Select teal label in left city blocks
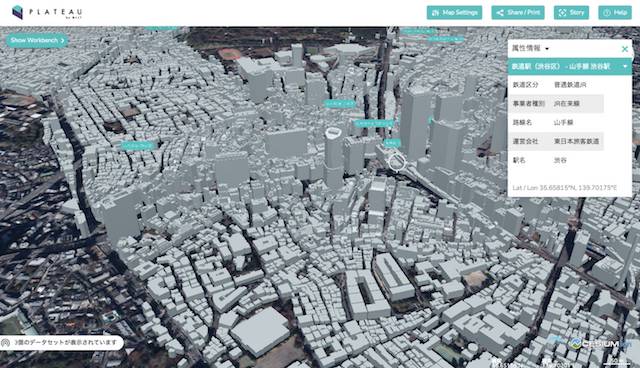Viewport: 640px width, 368px height. pyautogui.click(x=138, y=145)
